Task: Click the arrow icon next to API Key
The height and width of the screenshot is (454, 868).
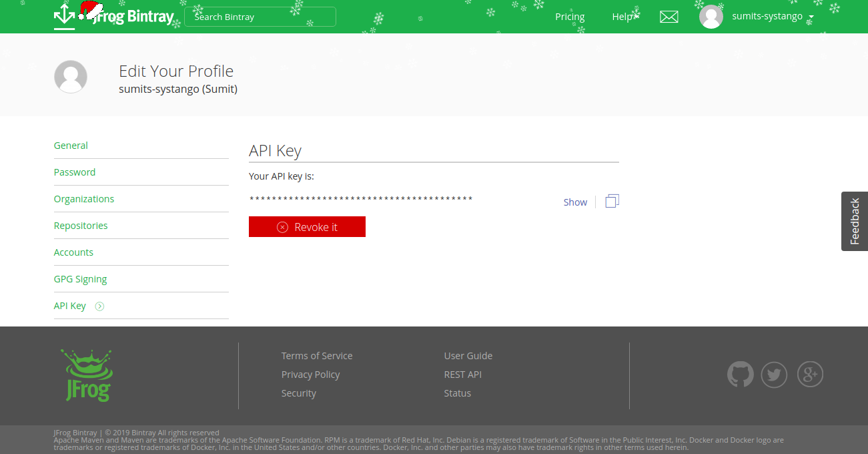Action: coord(99,306)
